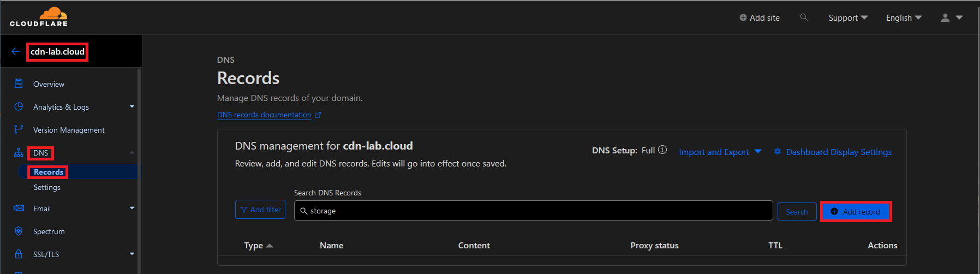Expand the SSL/TLS sidebar section

[x=132, y=254]
